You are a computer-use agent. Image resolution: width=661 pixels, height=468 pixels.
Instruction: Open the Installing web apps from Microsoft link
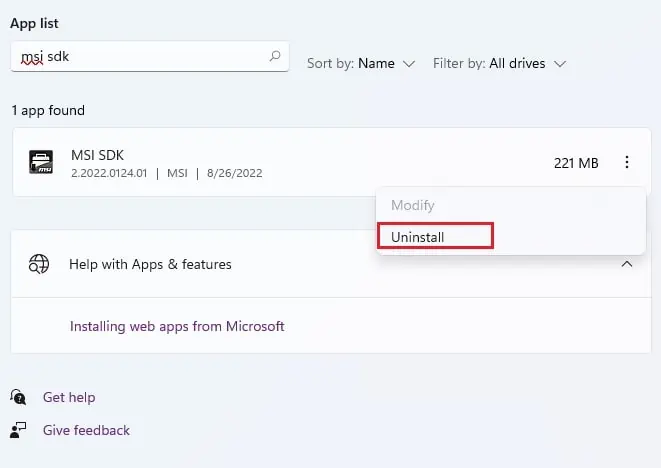click(177, 326)
